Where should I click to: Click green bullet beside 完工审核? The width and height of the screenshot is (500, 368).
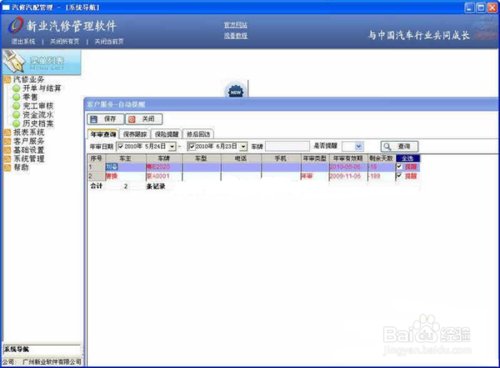coord(16,106)
